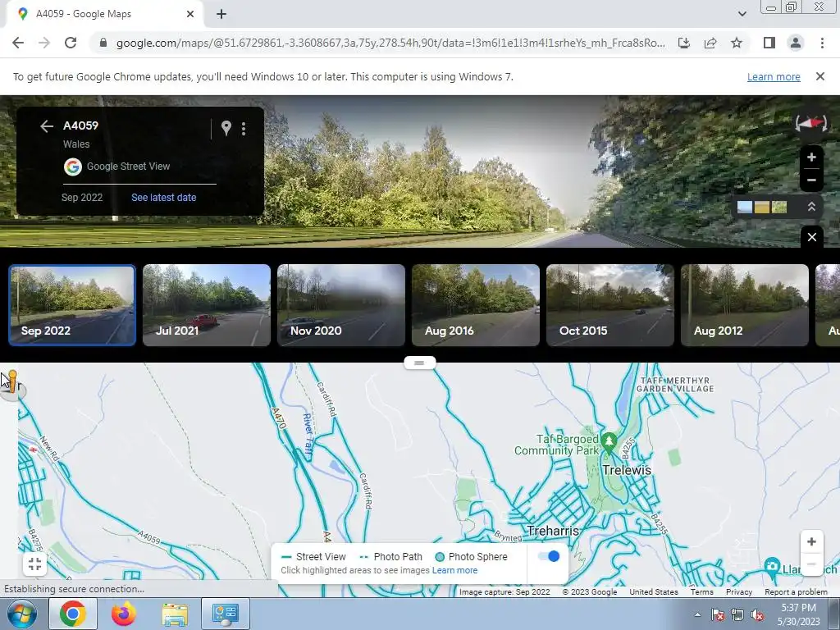Zoom in on the Street View image
The image size is (840, 630).
click(811, 157)
